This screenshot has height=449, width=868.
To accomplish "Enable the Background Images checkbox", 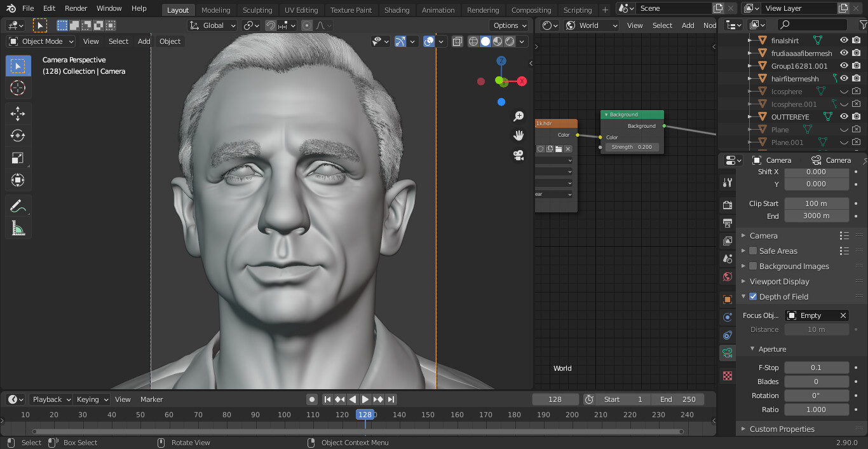I will click(753, 266).
